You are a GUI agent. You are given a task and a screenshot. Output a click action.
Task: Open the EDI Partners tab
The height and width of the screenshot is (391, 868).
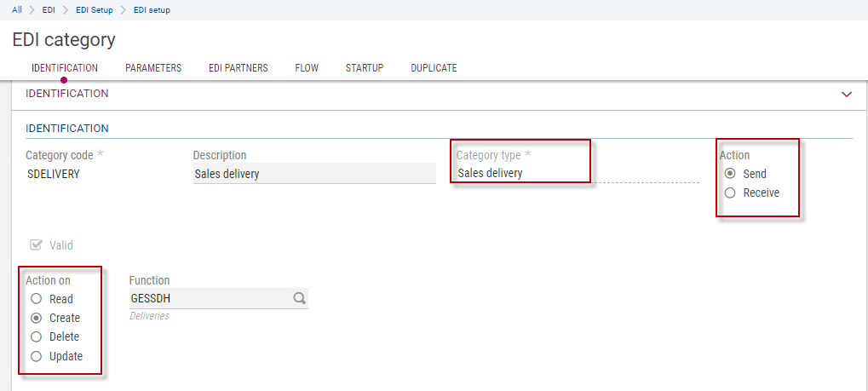click(239, 68)
